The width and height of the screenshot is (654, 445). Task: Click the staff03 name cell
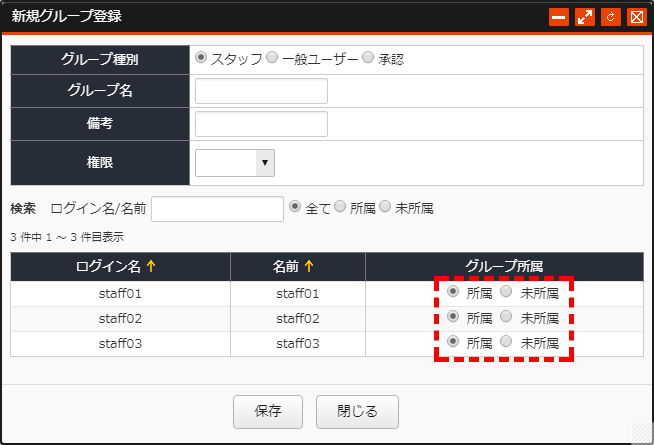(x=298, y=344)
